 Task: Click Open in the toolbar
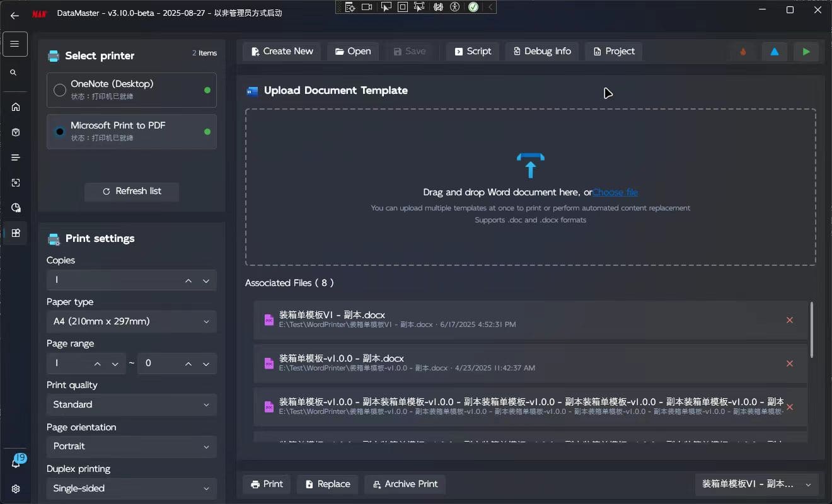pos(353,51)
